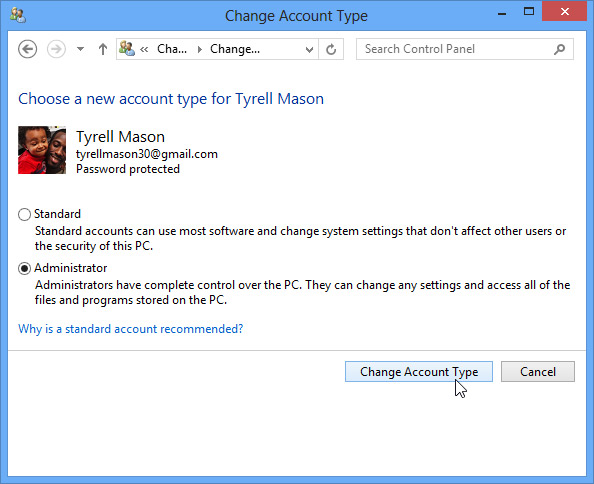Open the recent locations dropdown arrow

pyautogui.click(x=80, y=49)
